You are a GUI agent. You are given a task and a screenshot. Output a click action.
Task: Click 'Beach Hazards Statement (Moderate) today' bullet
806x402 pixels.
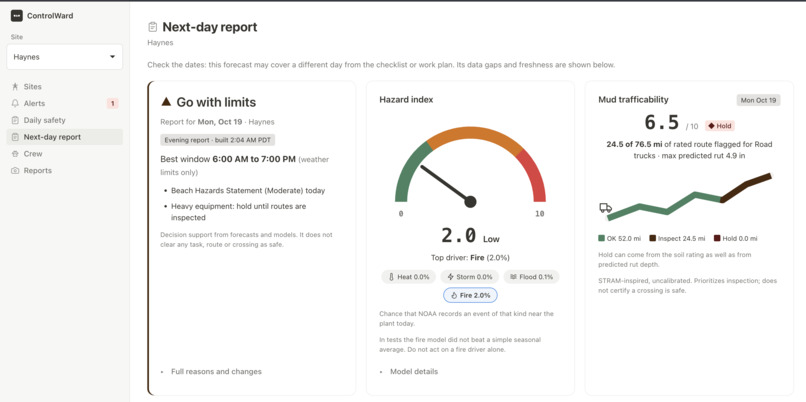(248, 190)
